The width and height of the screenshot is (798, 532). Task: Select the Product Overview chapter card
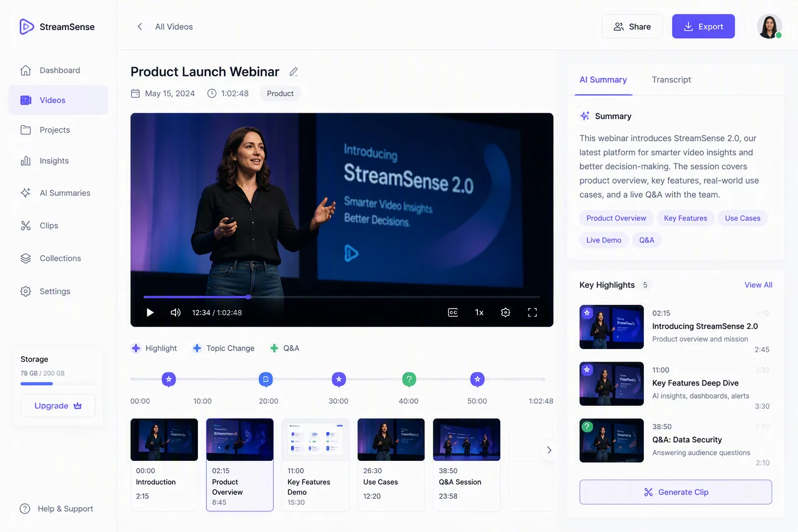[240, 464]
